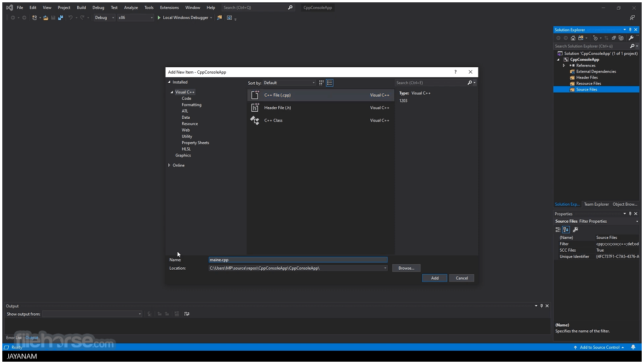
Task: Click Add to Source Control
Action: click(599, 347)
